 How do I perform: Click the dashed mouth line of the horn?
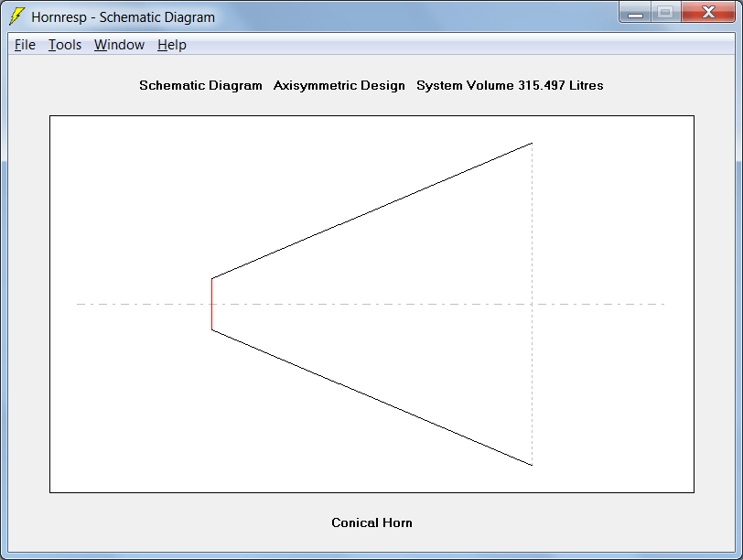[533, 304]
